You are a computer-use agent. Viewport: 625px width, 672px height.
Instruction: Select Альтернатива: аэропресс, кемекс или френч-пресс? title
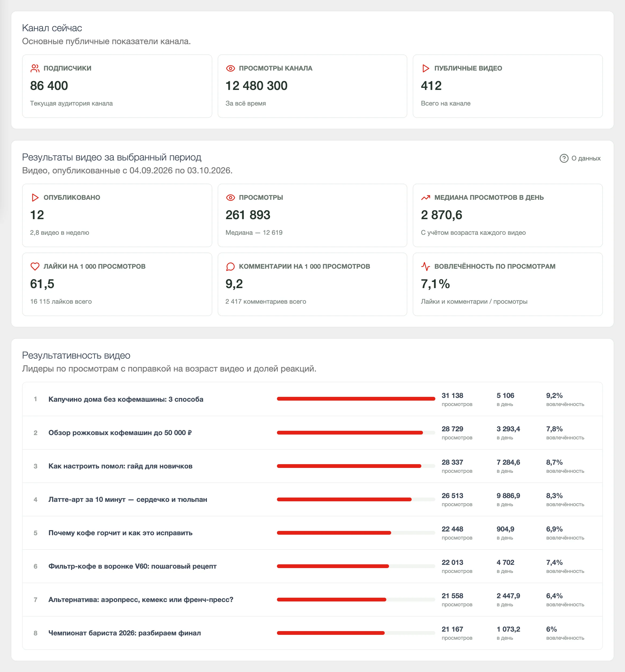141,600
